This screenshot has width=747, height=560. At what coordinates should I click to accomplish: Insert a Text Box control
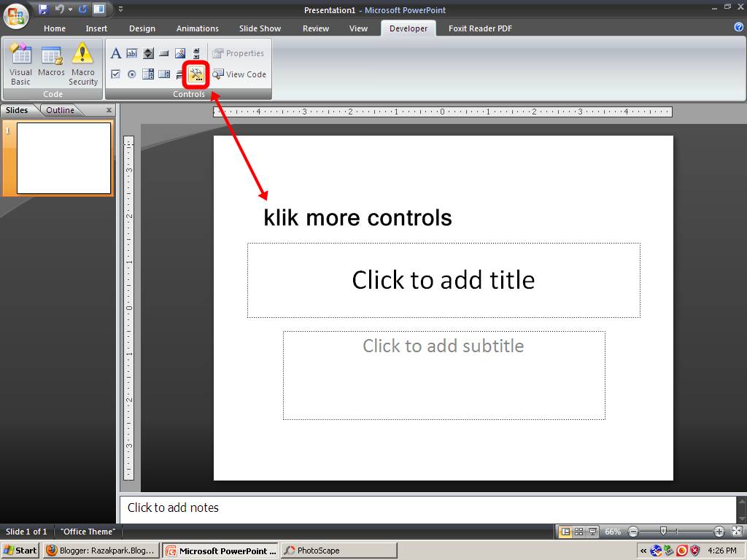132,53
